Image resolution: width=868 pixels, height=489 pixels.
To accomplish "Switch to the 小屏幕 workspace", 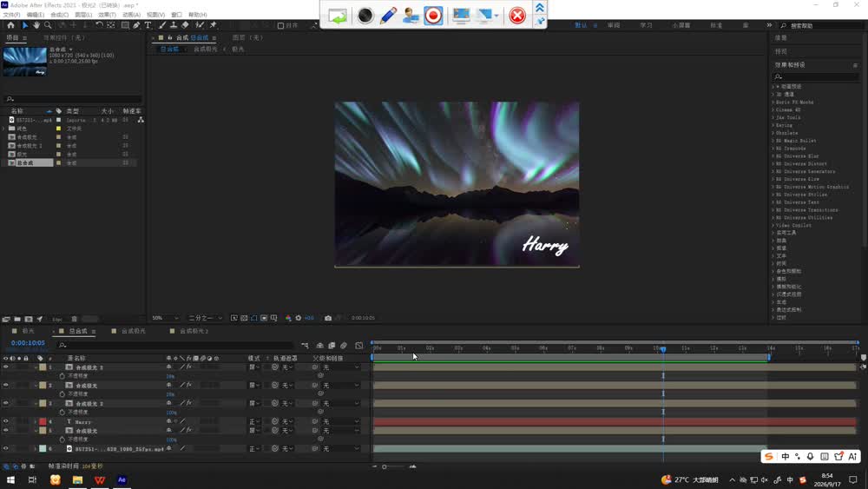I will [x=681, y=25].
